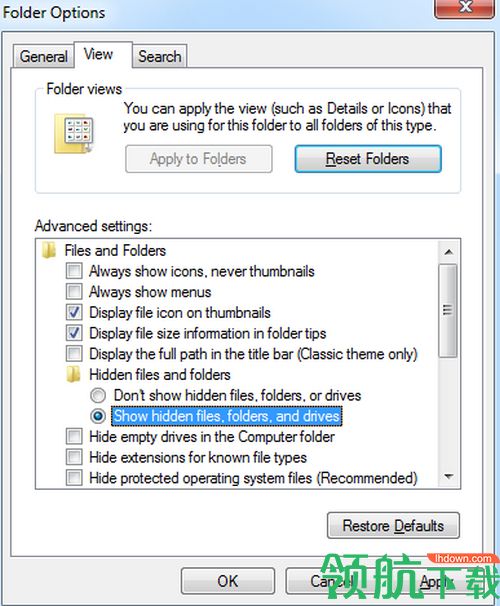Click the Advanced settings scrollbar thumb
The image size is (500, 606).
click(x=448, y=310)
